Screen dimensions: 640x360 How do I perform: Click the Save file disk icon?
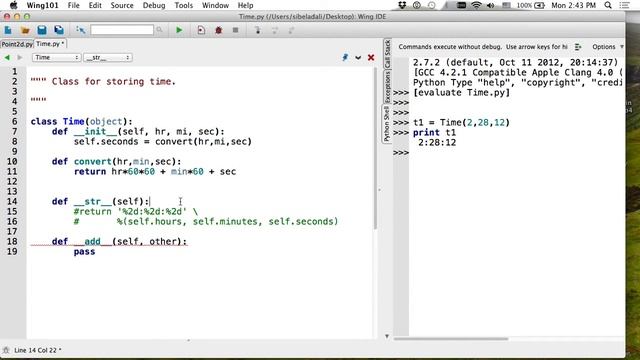coord(42,30)
